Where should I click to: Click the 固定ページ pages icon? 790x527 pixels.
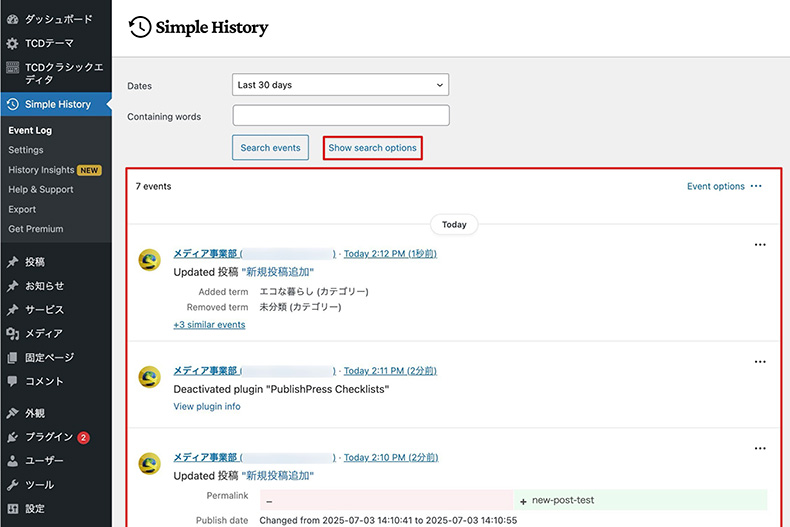click(x=13, y=358)
